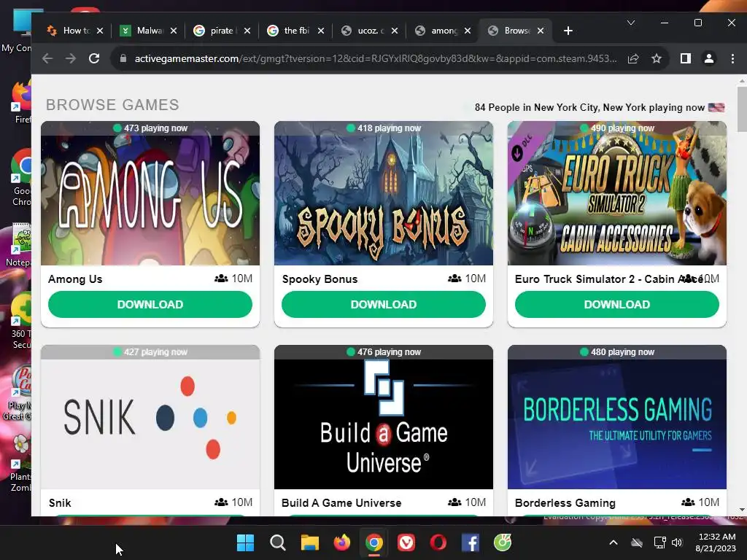Click the share page icon in address bar
Viewport: 747px width, 560px height.
pyautogui.click(x=633, y=58)
